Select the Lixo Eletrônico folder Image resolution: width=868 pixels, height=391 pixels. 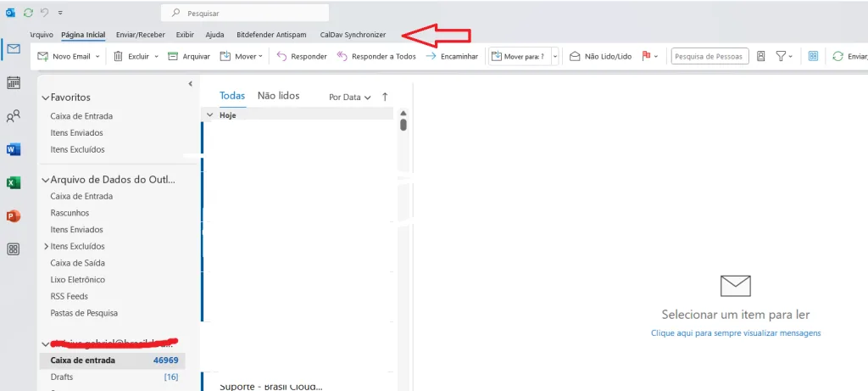(77, 279)
